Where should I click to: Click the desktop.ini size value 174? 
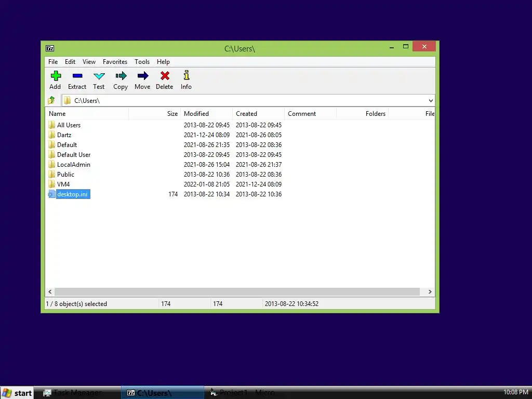(173, 194)
